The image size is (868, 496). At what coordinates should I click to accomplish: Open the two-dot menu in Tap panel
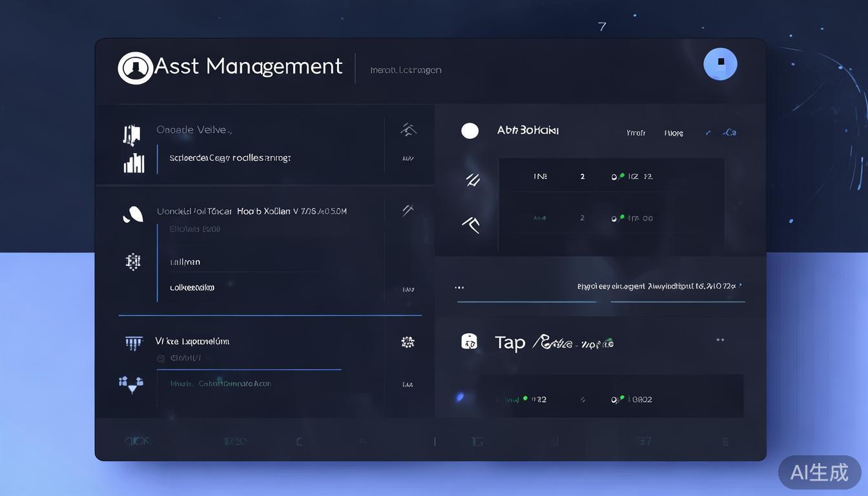click(x=720, y=339)
